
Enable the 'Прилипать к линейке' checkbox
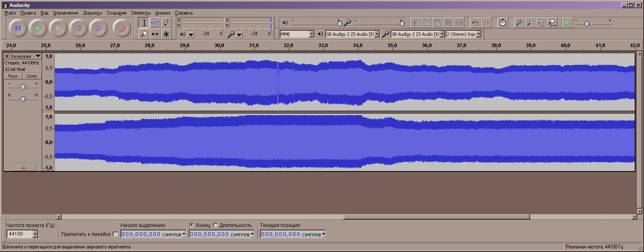(116, 234)
